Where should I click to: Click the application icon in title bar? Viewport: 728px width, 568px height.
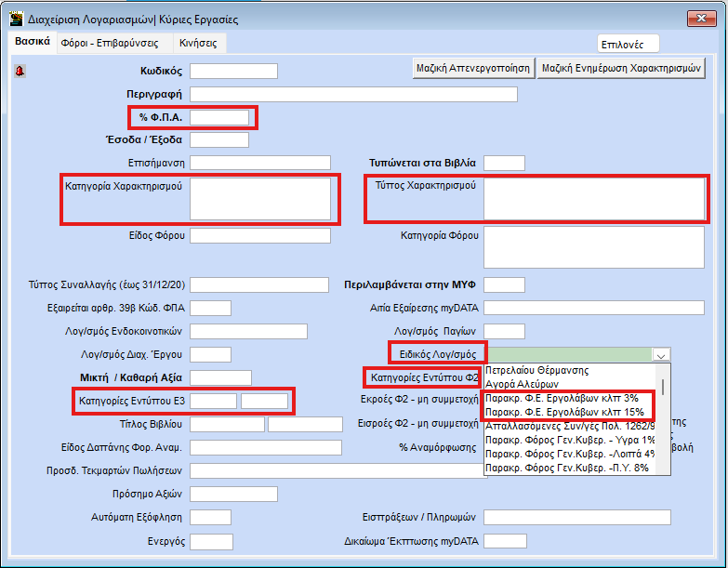click(15, 19)
